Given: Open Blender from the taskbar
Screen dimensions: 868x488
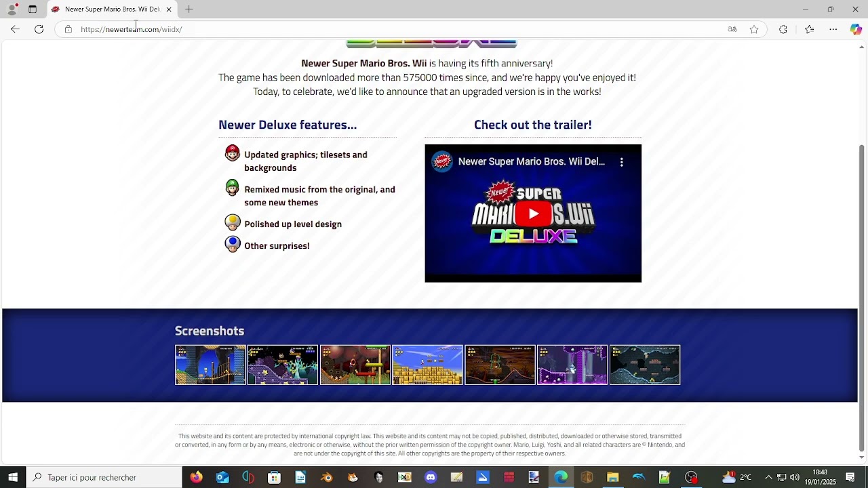Looking at the screenshot, I should point(326,477).
